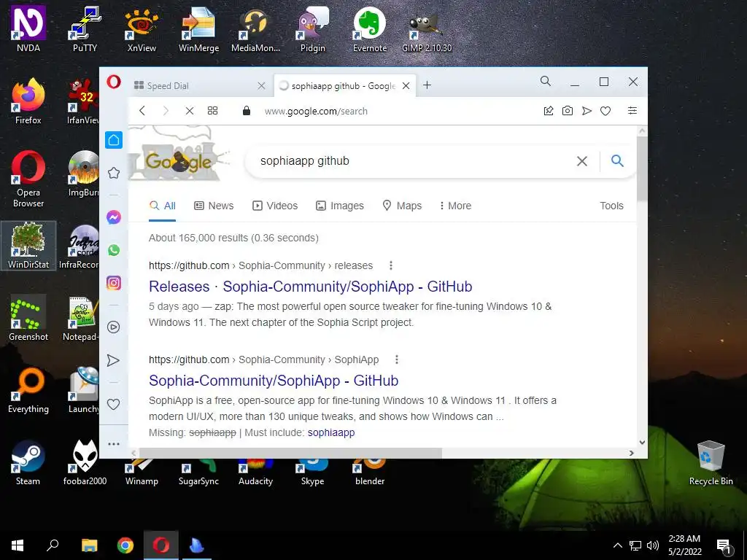Show hidden tray icons chevron
Viewport: 747px width, 560px height.
click(617, 545)
